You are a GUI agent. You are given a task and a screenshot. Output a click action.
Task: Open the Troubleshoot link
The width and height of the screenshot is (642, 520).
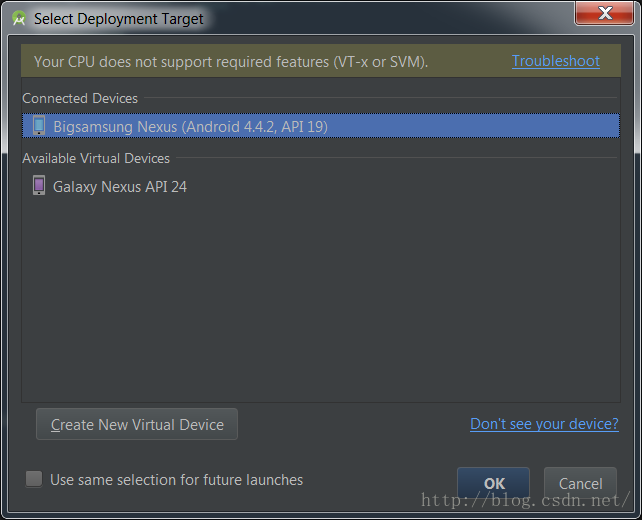pos(556,61)
